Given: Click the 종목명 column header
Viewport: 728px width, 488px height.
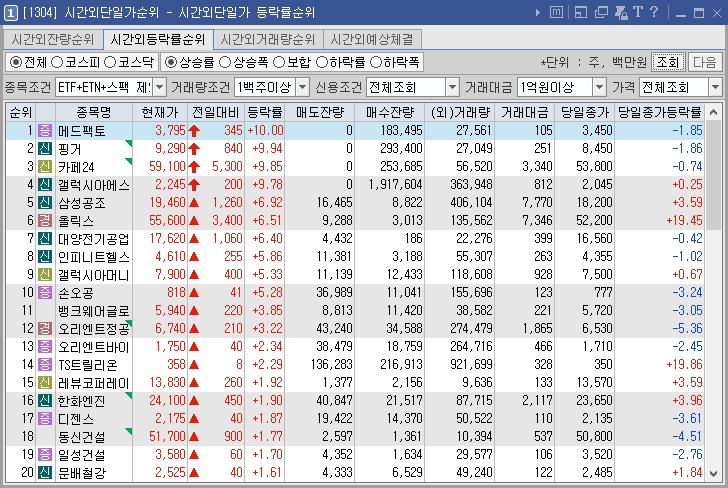Looking at the screenshot, I should 94,112.
